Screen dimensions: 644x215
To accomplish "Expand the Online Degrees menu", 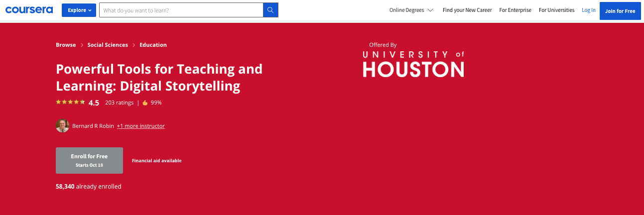I will [x=411, y=10].
